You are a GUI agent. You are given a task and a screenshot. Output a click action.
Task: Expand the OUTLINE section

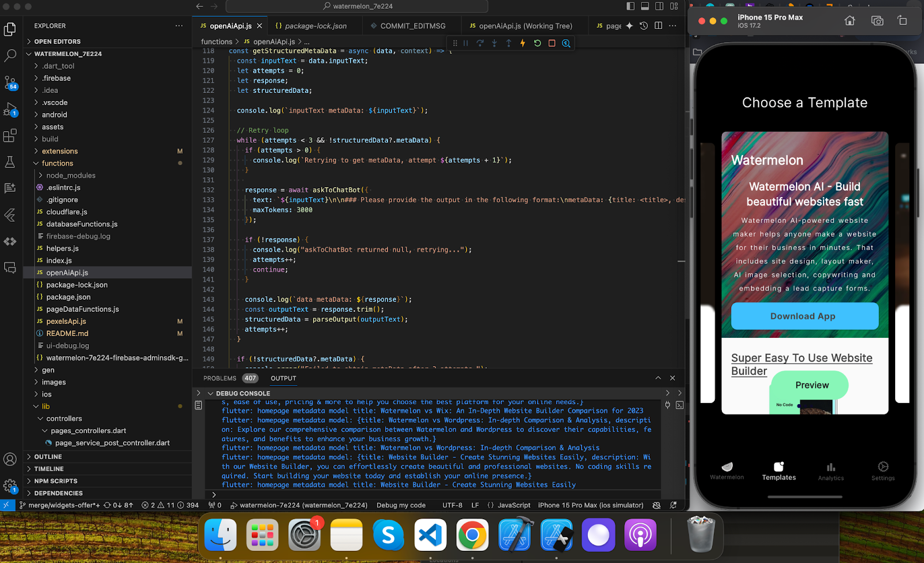point(47,457)
